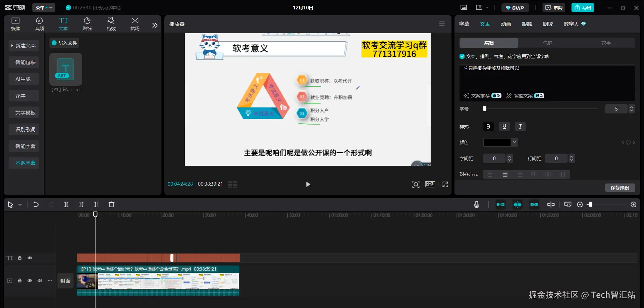The image size is (644, 308).
Task: Click the 保存预设 save preset button
Action: point(620,188)
